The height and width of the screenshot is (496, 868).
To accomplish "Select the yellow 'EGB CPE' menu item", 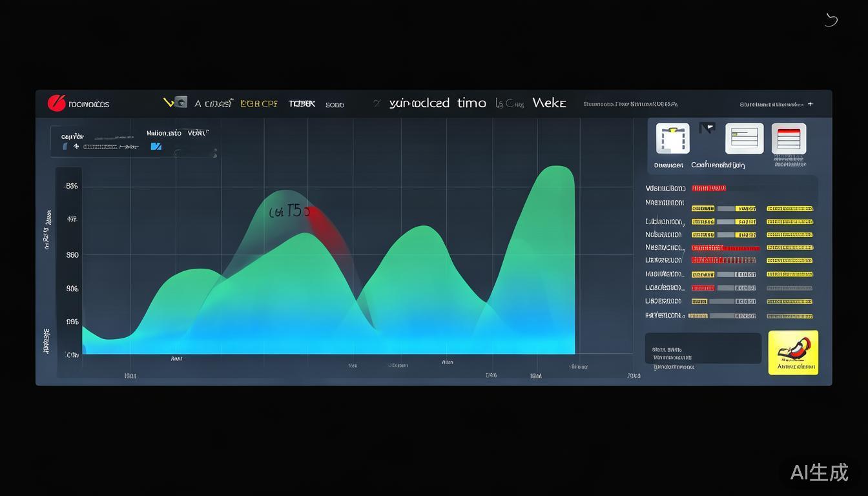I will pyautogui.click(x=258, y=103).
